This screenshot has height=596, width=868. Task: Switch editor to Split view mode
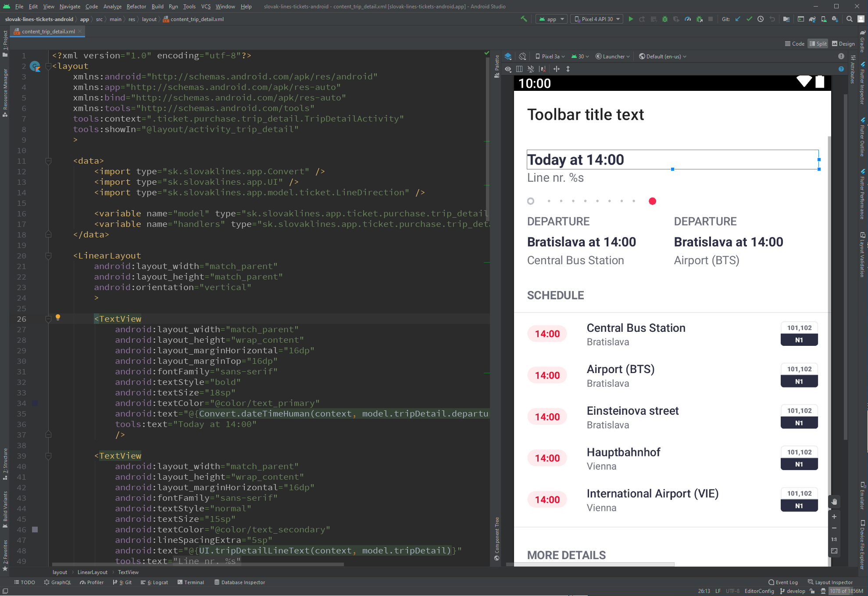[818, 43]
